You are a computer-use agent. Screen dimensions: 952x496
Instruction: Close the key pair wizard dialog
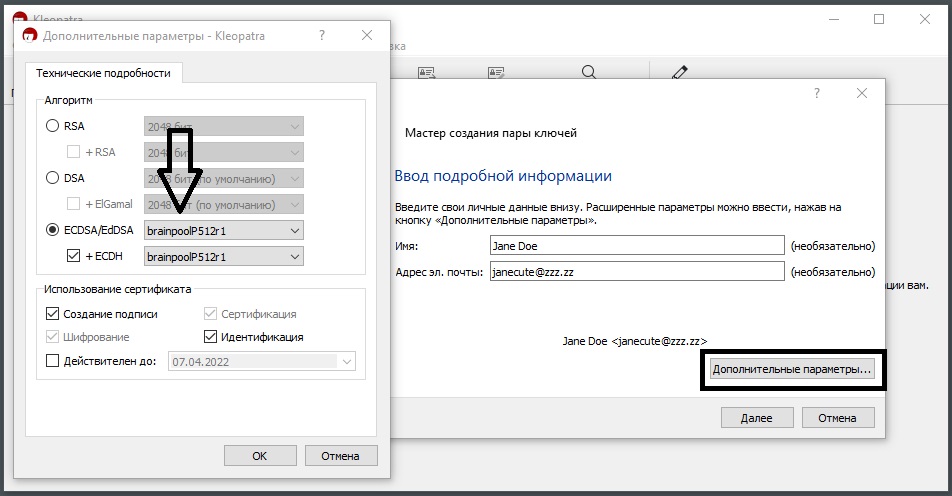862,93
